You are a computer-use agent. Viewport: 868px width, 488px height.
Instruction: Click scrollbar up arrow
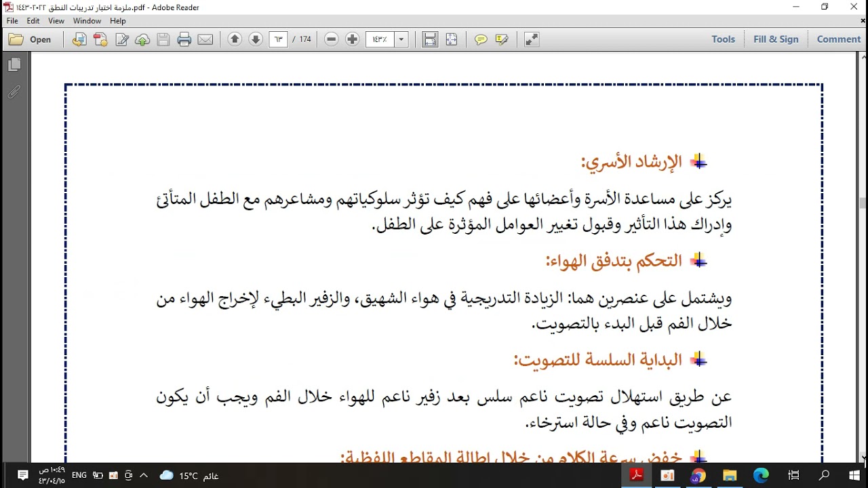click(x=863, y=57)
